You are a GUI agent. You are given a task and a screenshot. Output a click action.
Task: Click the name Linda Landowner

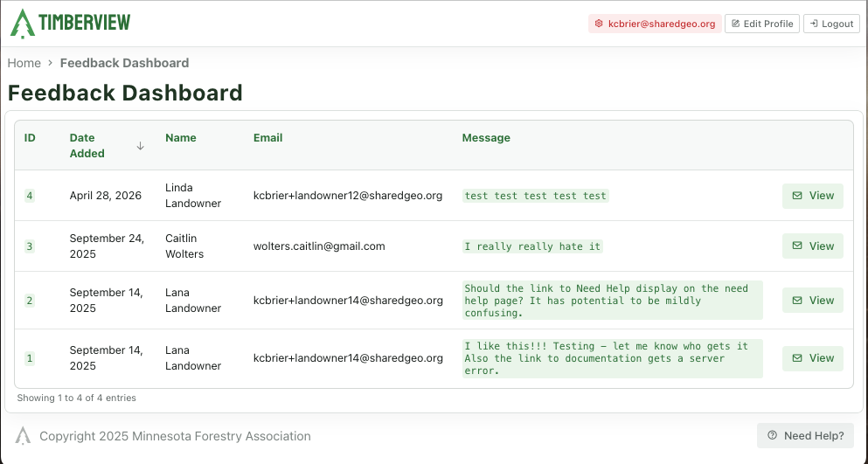193,196
